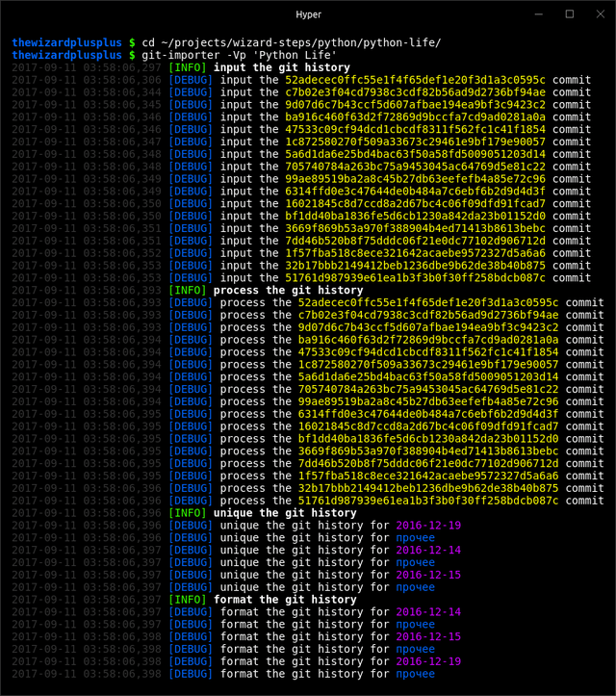
Task: Click hash bf1dd40ba183 in the input section
Action: (415, 217)
